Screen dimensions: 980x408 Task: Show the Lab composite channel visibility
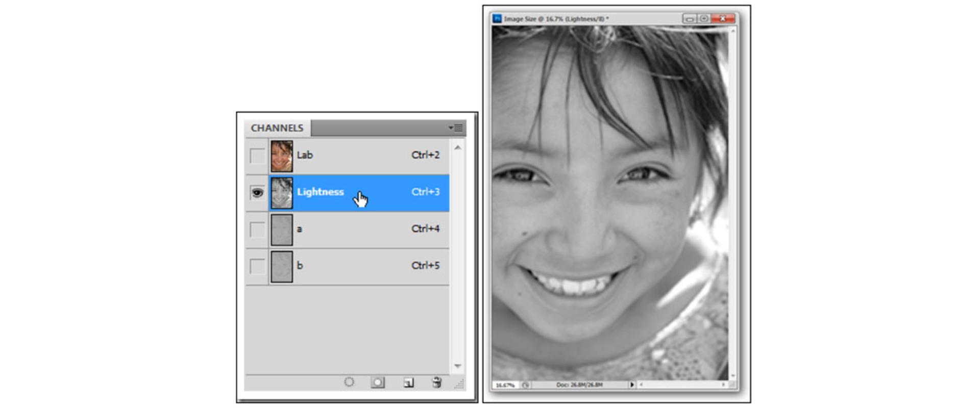click(x=257, y=156)
